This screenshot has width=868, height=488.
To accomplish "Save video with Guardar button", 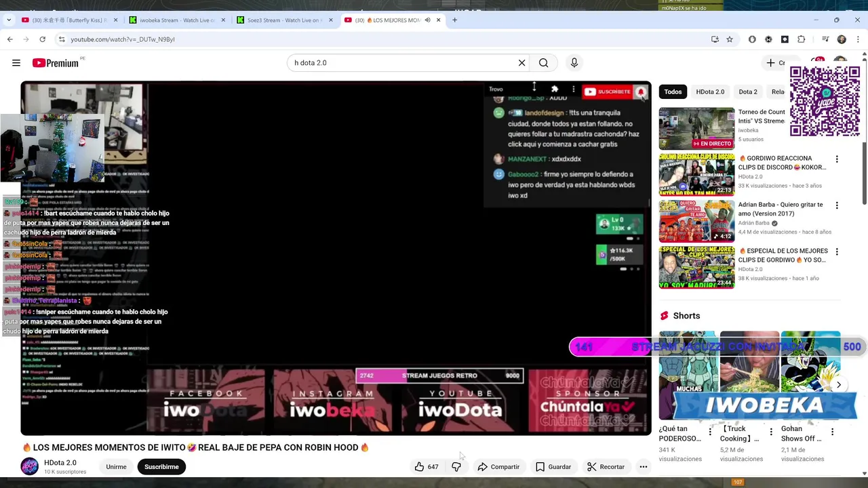I will click(553, 466).
